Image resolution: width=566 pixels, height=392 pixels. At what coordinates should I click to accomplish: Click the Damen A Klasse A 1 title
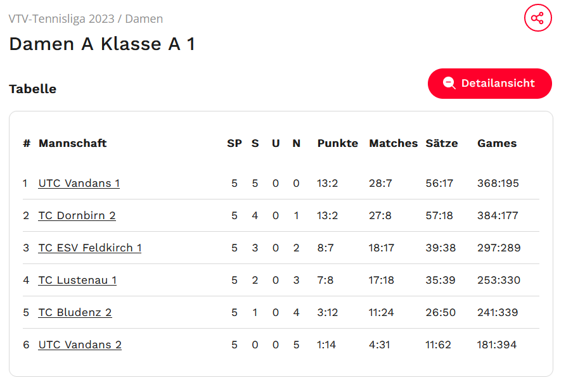pyautogui.click(x=102, y=44)
